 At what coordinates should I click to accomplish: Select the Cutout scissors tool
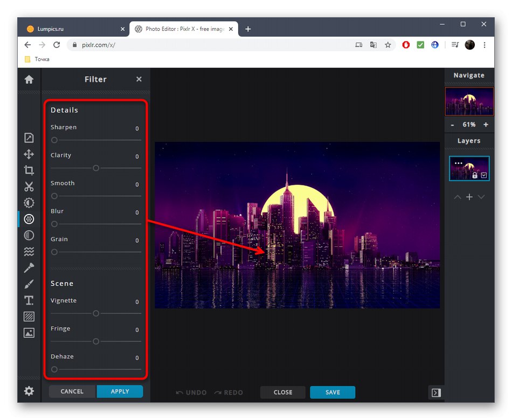29,187
